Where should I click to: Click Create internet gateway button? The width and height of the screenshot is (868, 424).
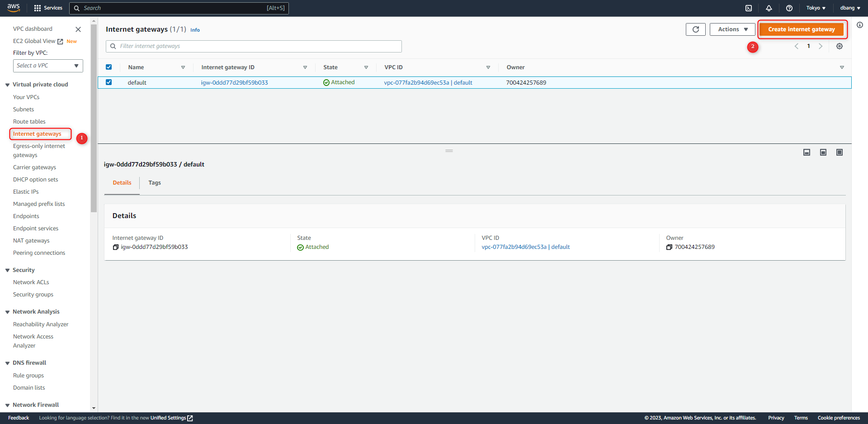[802, 29]
